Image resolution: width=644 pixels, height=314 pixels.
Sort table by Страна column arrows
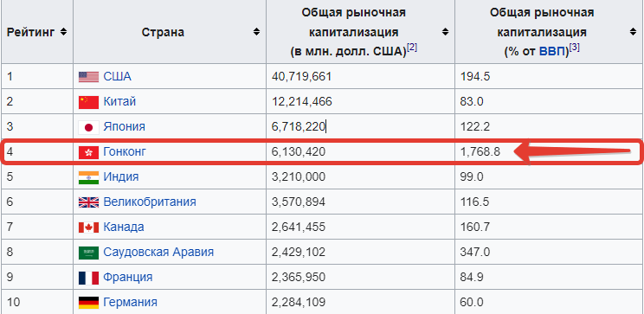257,32
